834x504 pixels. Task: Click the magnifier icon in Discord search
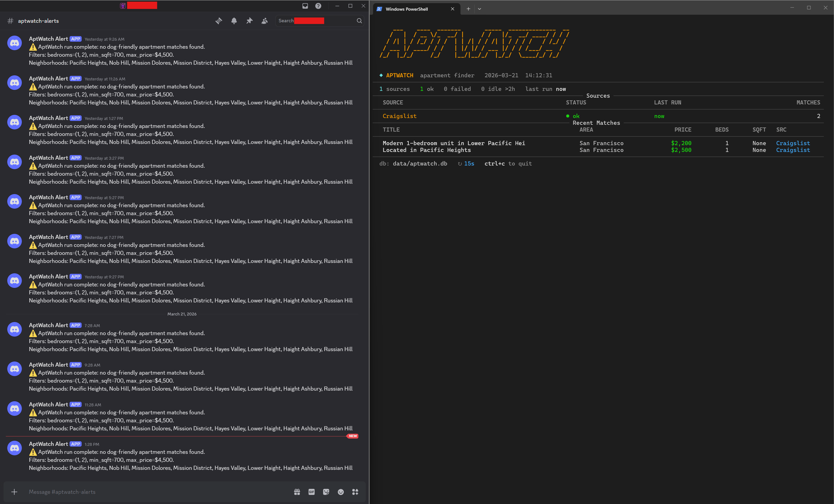coord(360,21)
